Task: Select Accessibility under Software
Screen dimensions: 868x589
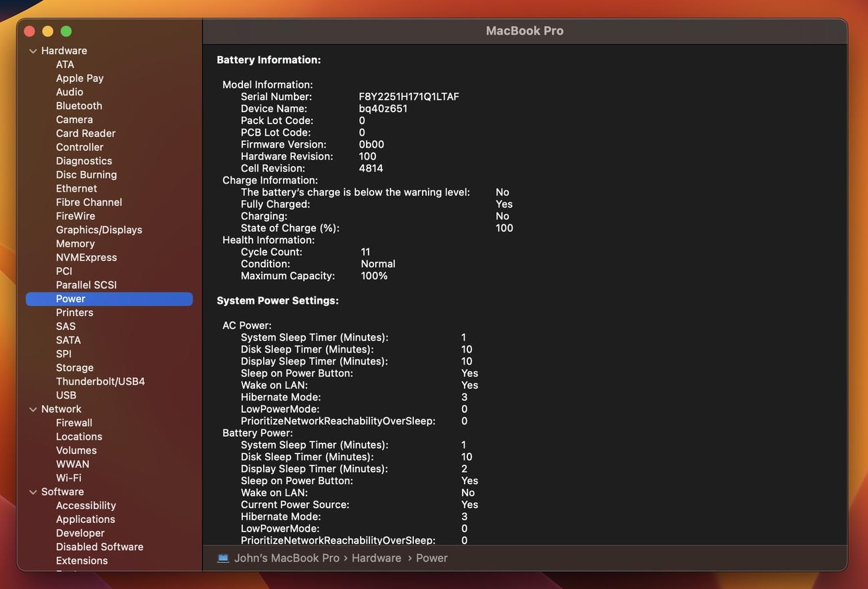Action: coord(85,506)
